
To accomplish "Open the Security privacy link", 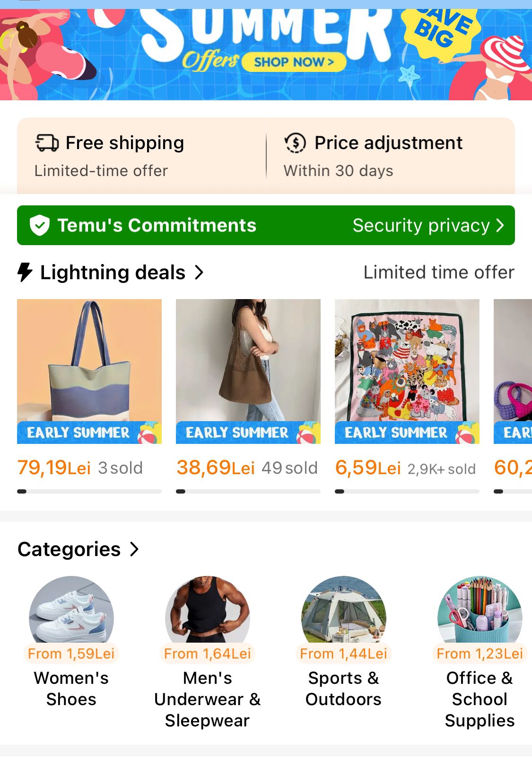I will coord(421,225).
